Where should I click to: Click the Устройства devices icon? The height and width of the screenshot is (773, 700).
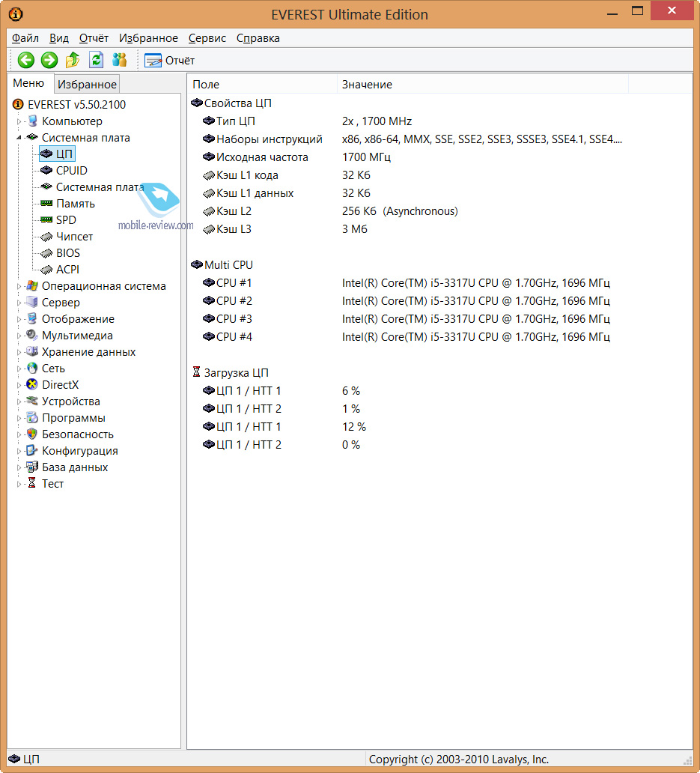[x=32, y=401]
